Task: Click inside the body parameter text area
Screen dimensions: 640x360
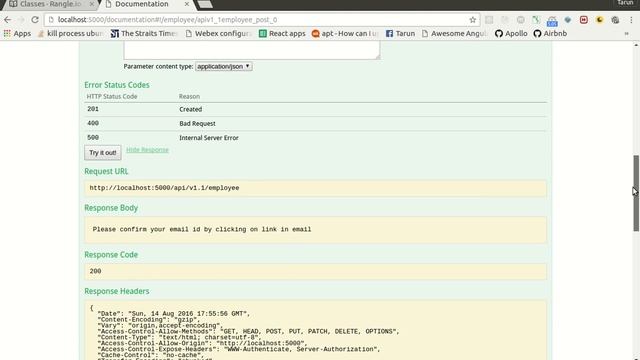Action: point(252,50)
